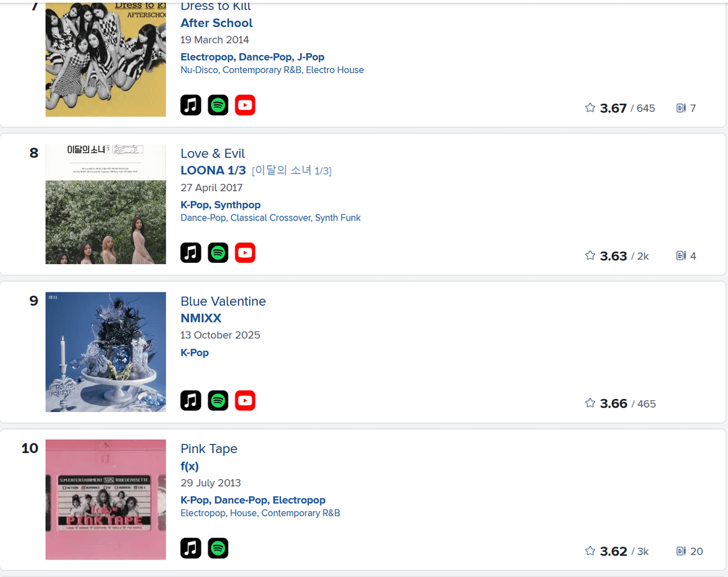Open Apple Music link for Love & Evil
Image resolution: width=728 pixels, height=577 pixels.
[191, 253]
